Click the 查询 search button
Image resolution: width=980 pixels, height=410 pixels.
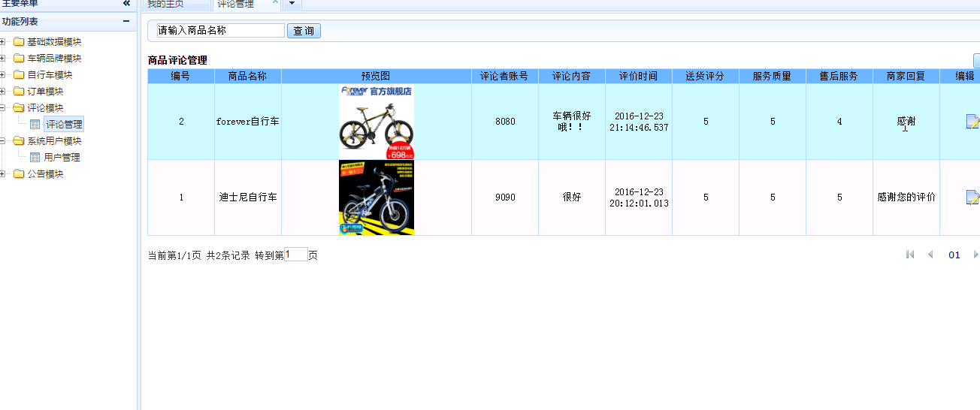coord(304,31)
